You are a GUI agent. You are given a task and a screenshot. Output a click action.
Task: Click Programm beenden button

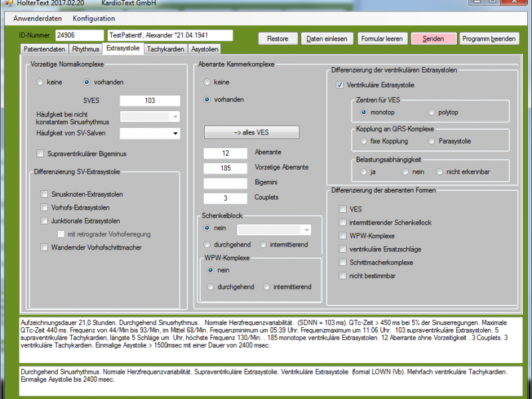(x=489, y=39)
